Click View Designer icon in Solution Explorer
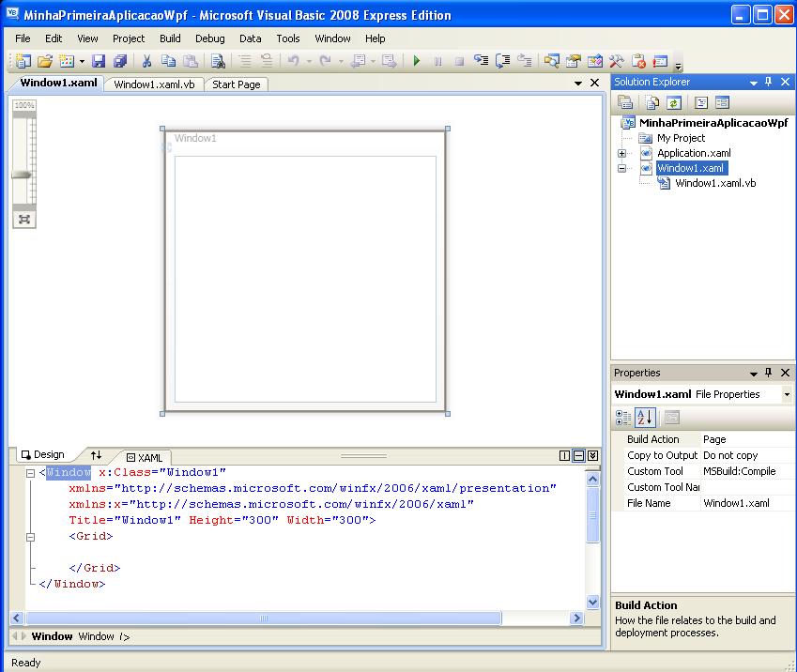 [722, 102]
